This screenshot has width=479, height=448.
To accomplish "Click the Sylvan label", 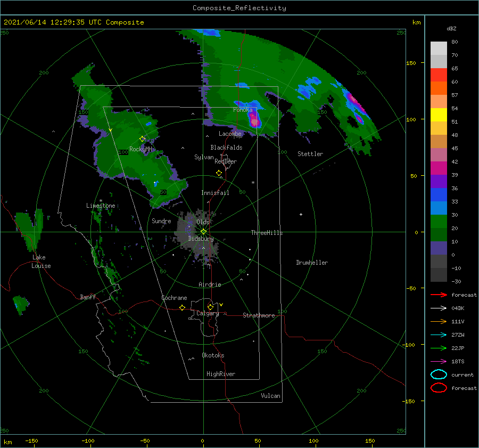I will coord(204,157).
